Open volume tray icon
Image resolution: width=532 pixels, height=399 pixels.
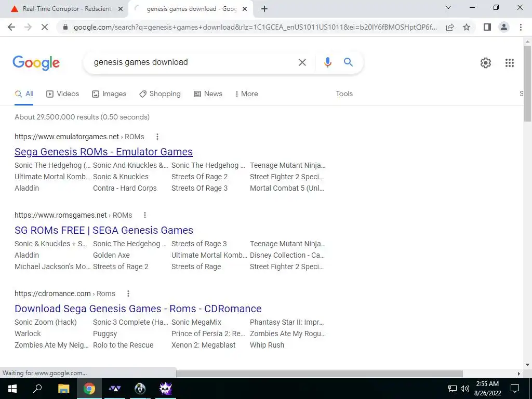465,389
